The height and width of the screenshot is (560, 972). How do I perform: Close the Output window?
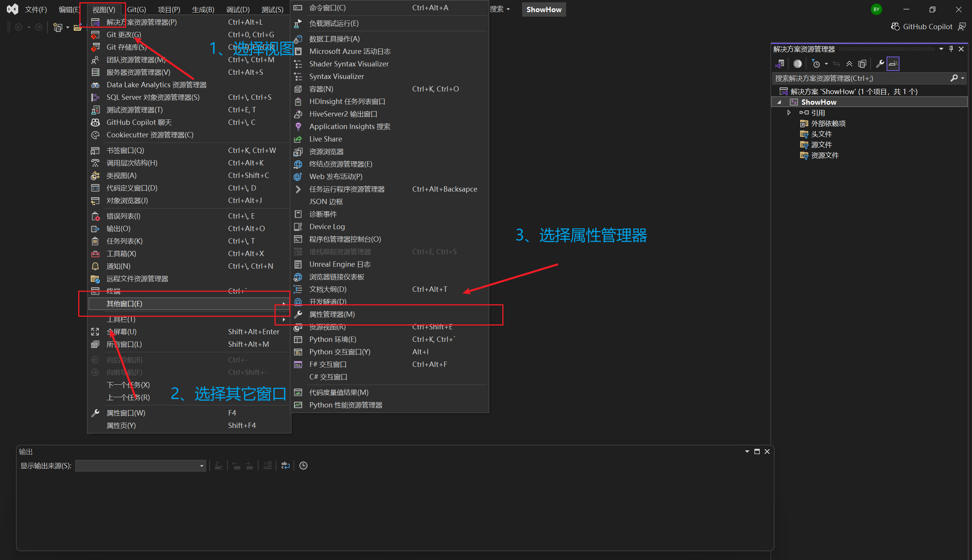click(767, 451)
